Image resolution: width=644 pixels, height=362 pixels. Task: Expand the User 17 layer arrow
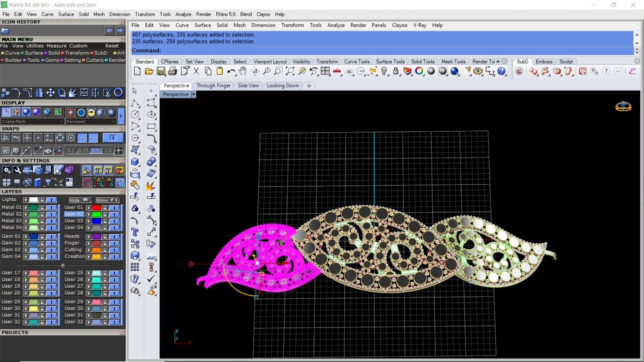pyautogui.click(x=26, y=273)
